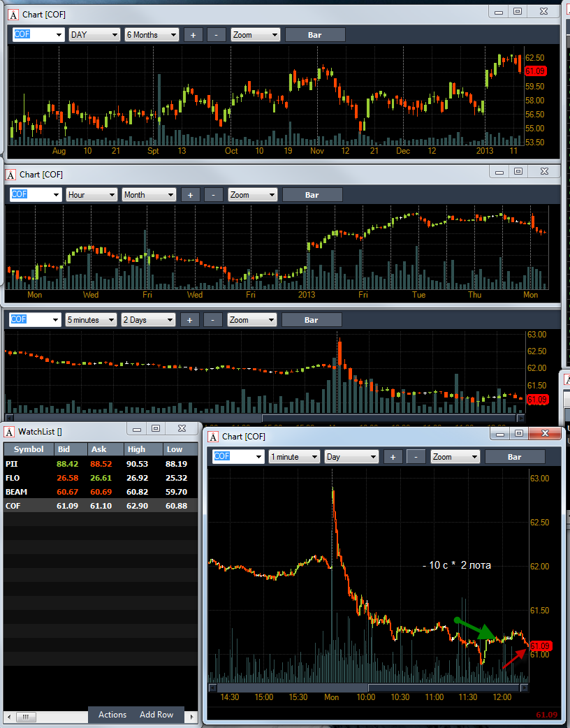Click the minus zoom button in Hour chart
570x728 pixels.
tap(214, 195)
